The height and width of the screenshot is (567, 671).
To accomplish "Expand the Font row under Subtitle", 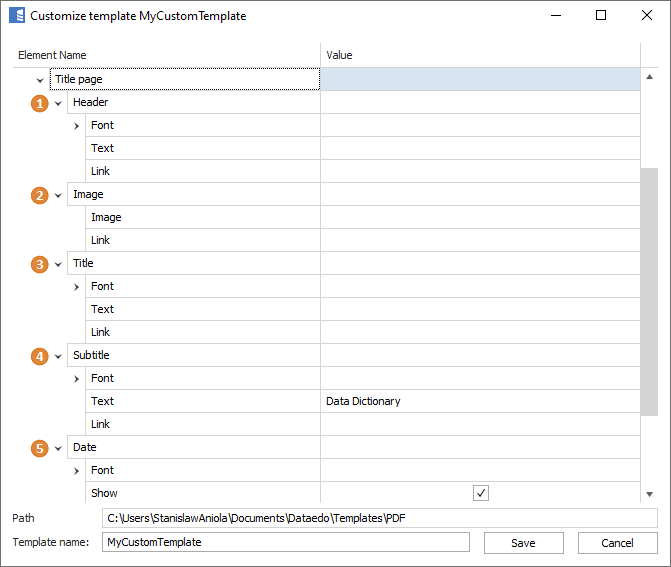I will point(76,379).
